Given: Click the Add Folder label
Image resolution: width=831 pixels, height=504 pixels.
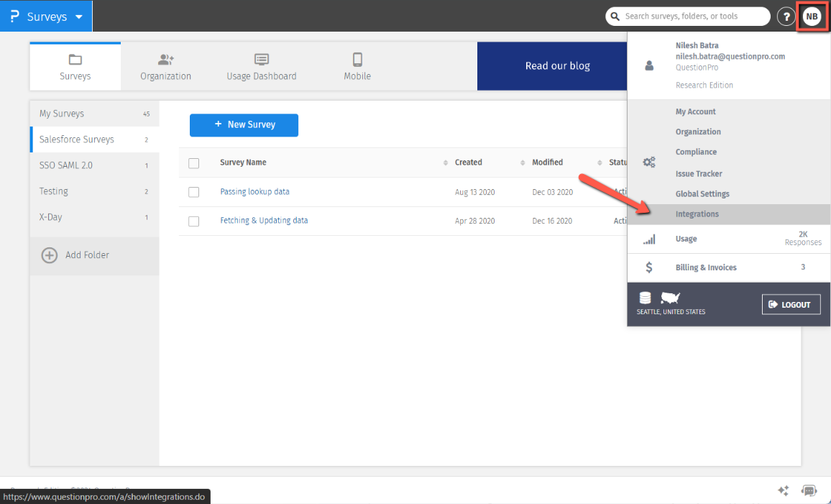Looking at the screenshot, I should tap(88, 255).
